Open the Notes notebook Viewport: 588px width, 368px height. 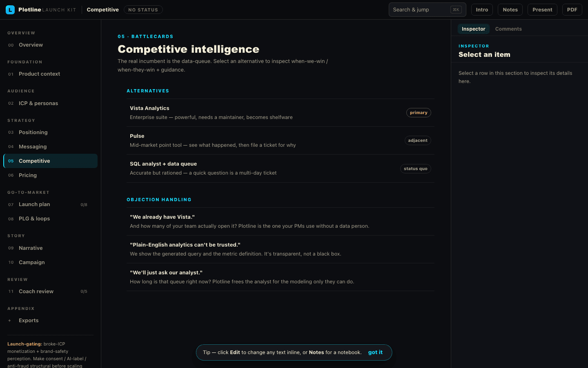click(510, 10)
